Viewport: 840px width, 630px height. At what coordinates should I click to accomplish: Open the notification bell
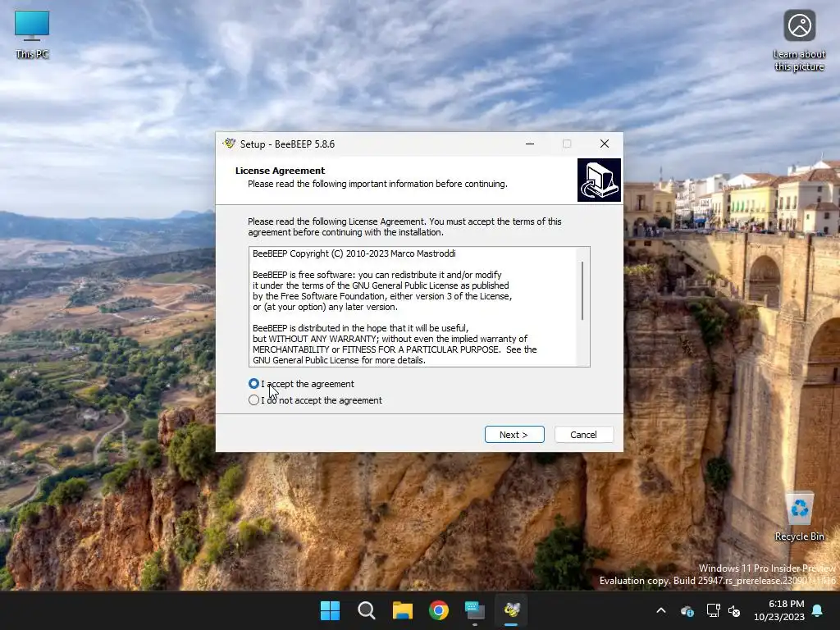[x=818, y=610]
